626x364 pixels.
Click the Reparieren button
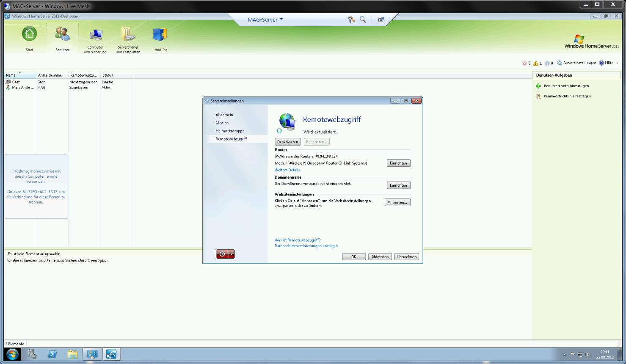(317, 142)
